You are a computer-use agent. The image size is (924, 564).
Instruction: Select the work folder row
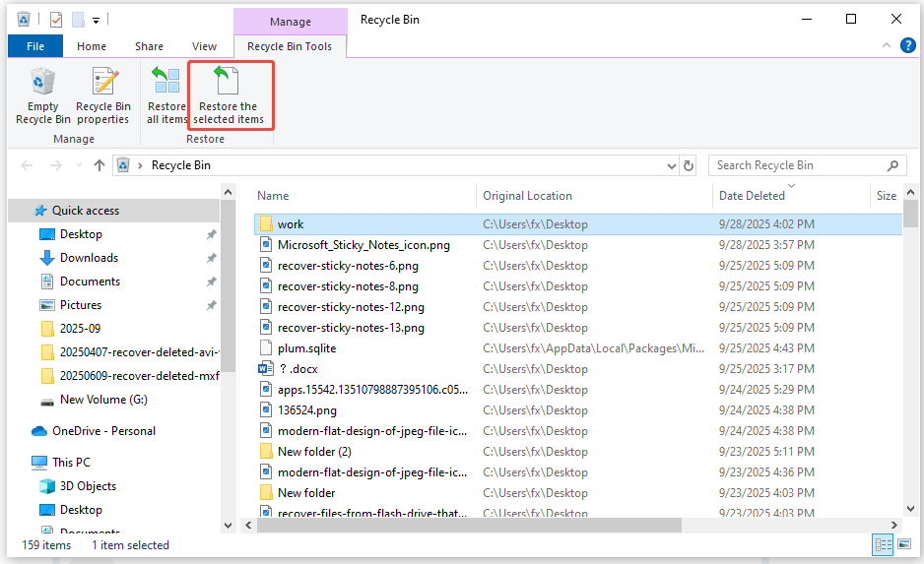click(x=578, y=224)
